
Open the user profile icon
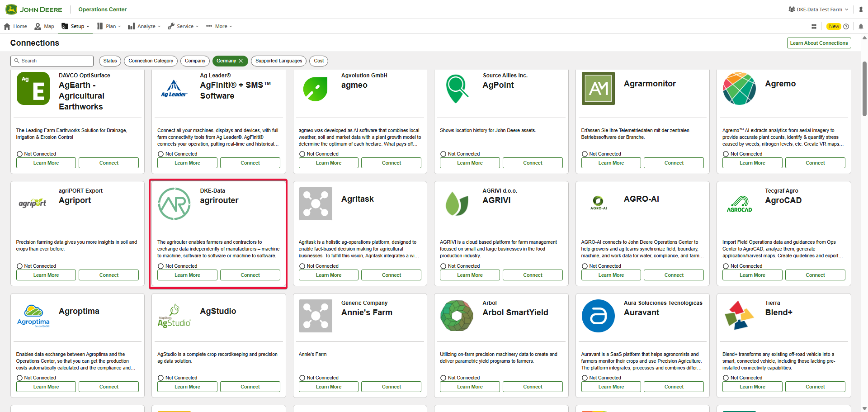(x=861, y=9)
